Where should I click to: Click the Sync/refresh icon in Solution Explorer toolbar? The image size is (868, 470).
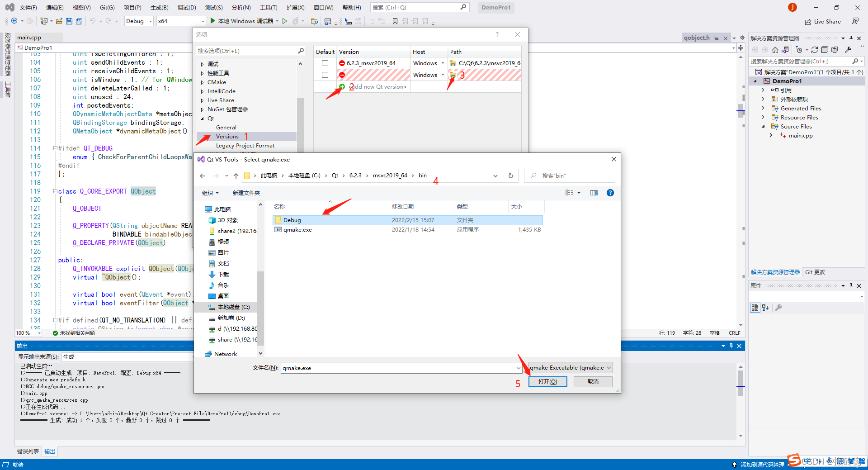(x=815, y=50)
